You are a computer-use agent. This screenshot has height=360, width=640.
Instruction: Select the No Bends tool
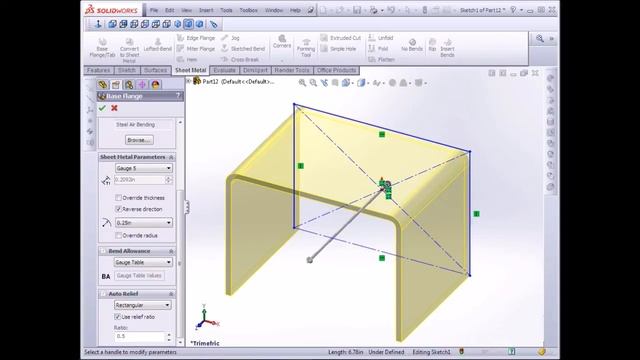pyautogui.click(x=412, y=45)
